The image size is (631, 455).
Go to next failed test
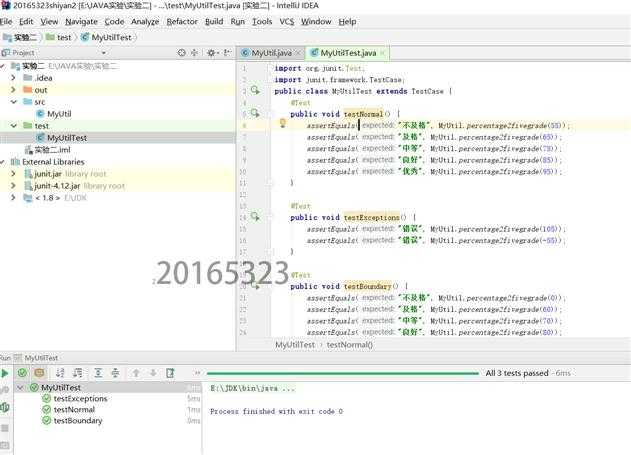[x=153, y=373]
